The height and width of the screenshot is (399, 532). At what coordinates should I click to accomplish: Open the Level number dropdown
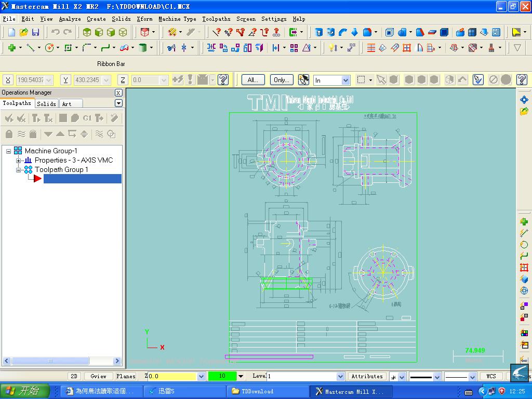click(341, 376)
